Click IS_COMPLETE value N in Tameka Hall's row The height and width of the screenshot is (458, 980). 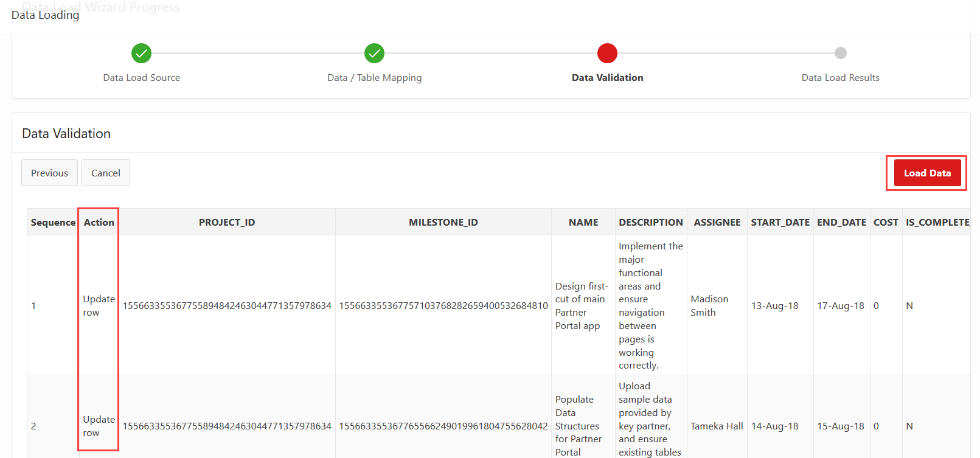click(x=909, y=426)
